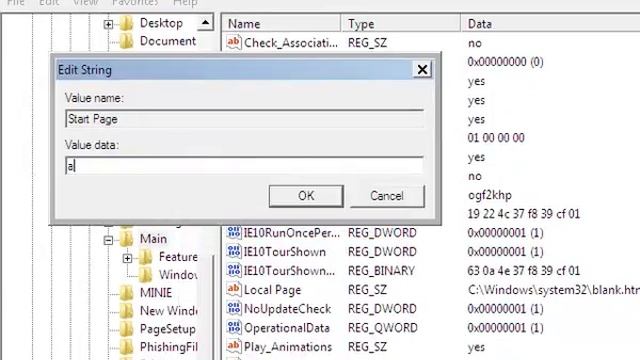640x360 pixels.
Task: Select the Feature subkey label
Action: (x=178, y=257)
